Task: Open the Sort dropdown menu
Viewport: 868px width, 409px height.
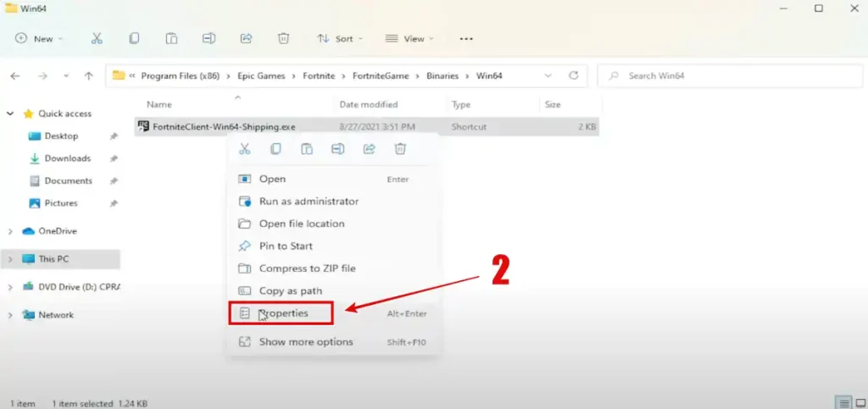Action: click(339, 39)
